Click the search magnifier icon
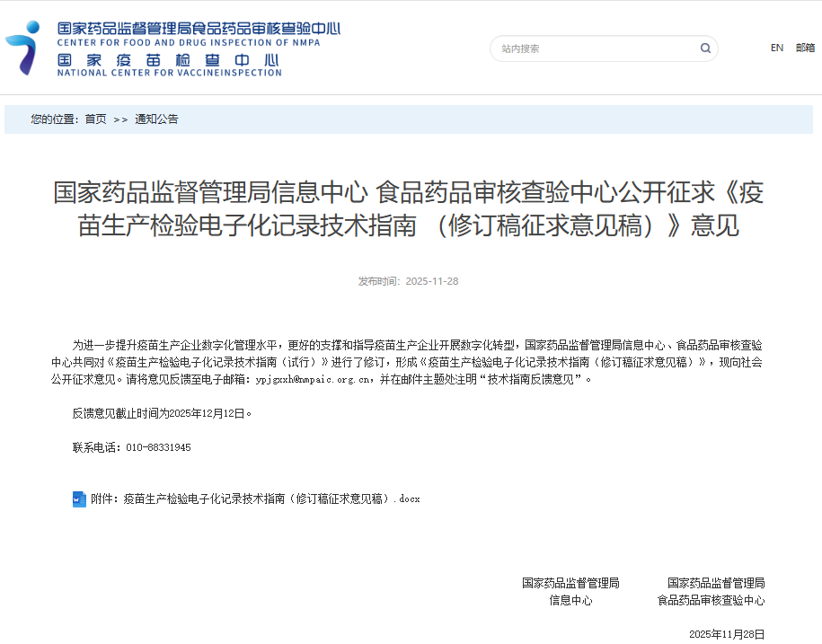 click(x=705, y=49)
